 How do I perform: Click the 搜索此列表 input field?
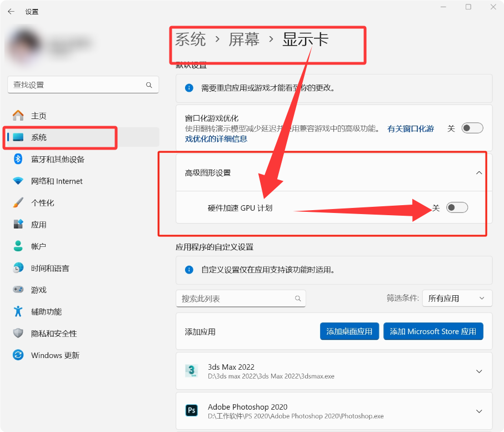(x=236, y=299)
